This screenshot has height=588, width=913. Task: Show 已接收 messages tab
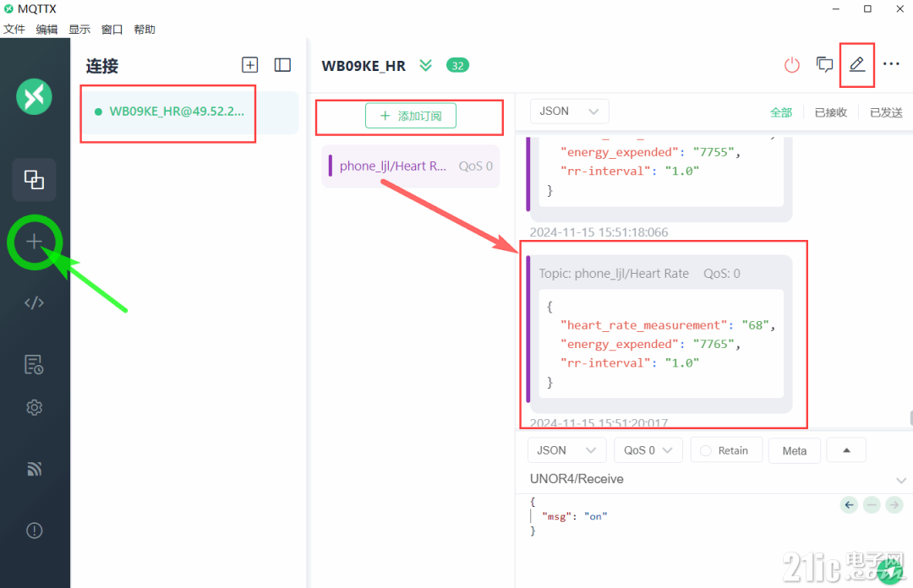830,112
